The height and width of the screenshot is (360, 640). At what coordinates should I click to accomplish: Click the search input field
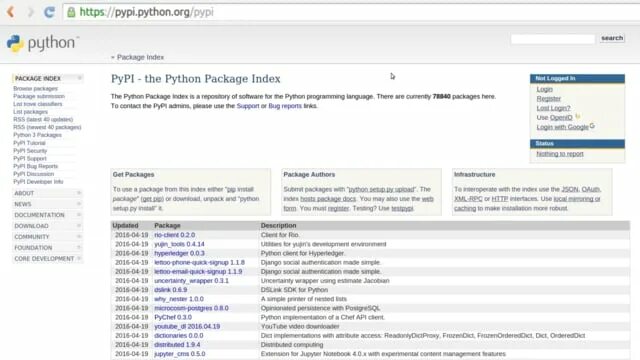click(x=553, y=39)
